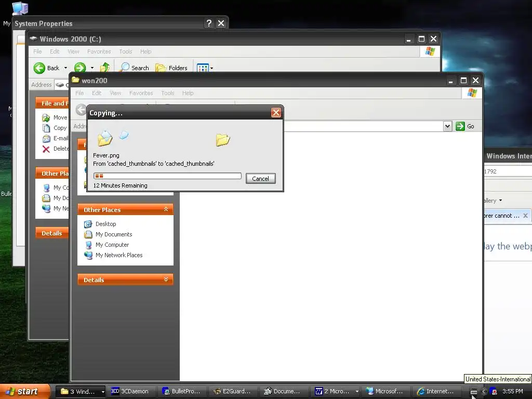The width and height of the screenshot is (532, 399).
Task: Switch to 3CDaemon in taskbar
Action: 130,392
